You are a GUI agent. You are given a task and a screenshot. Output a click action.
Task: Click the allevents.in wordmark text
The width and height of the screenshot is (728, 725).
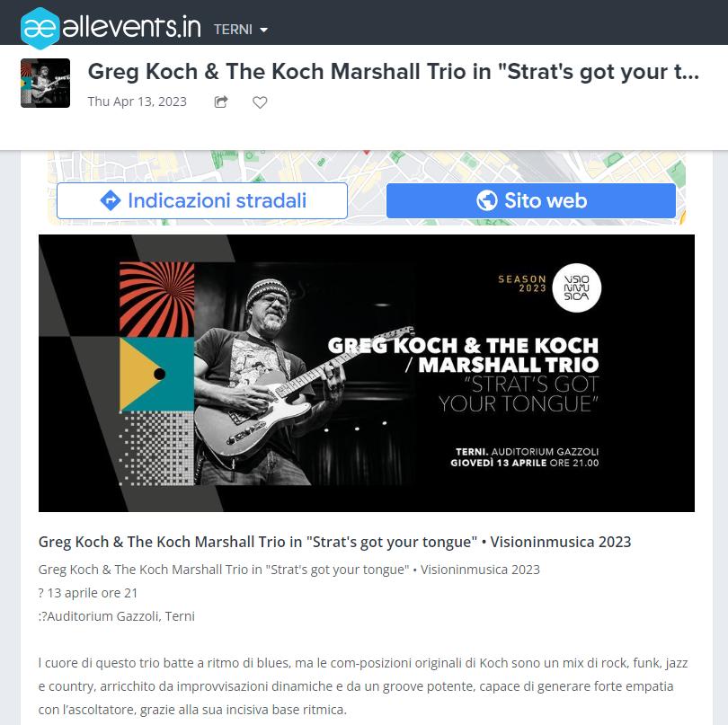click(132, 28)
